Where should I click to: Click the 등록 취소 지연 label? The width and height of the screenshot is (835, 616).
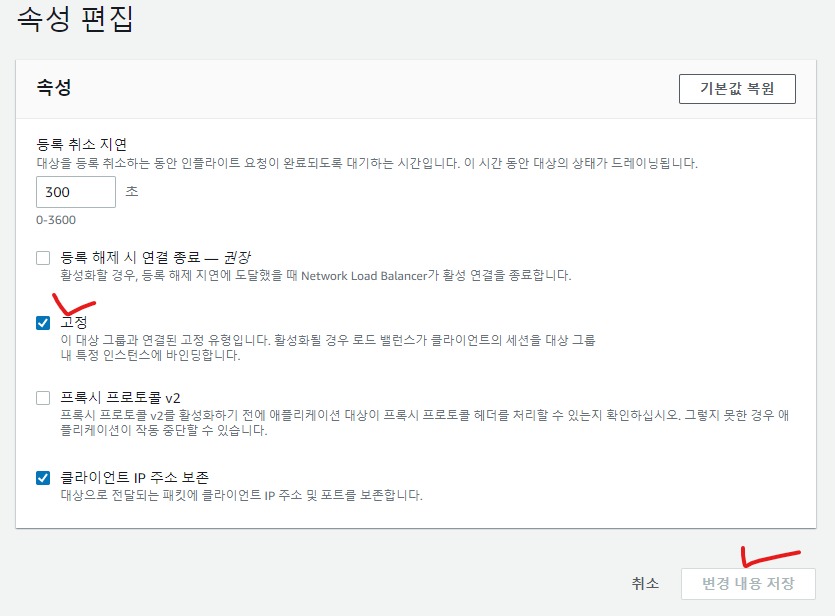pyautogui.click(x=81, y=144)
